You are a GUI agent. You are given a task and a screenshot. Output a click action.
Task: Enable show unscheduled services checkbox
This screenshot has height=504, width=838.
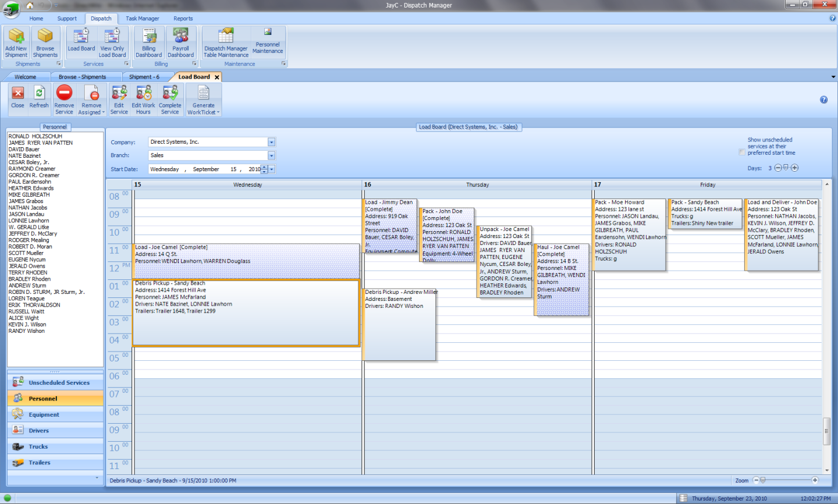(742, 152)
